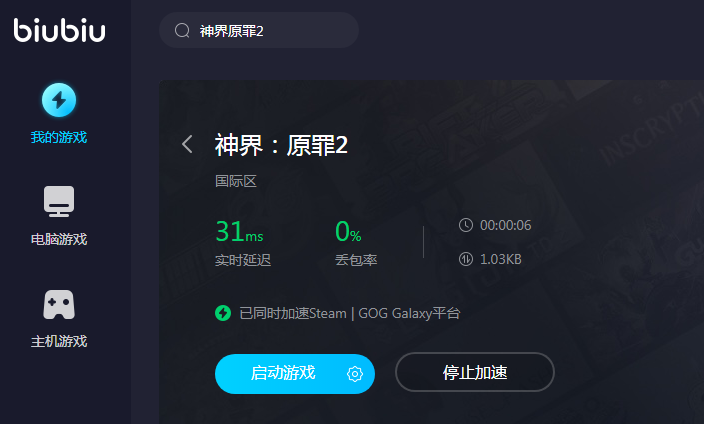Go back using the left chevron arrow
Viewport: 704px width, 424px height.
click(x=187, y=144)
